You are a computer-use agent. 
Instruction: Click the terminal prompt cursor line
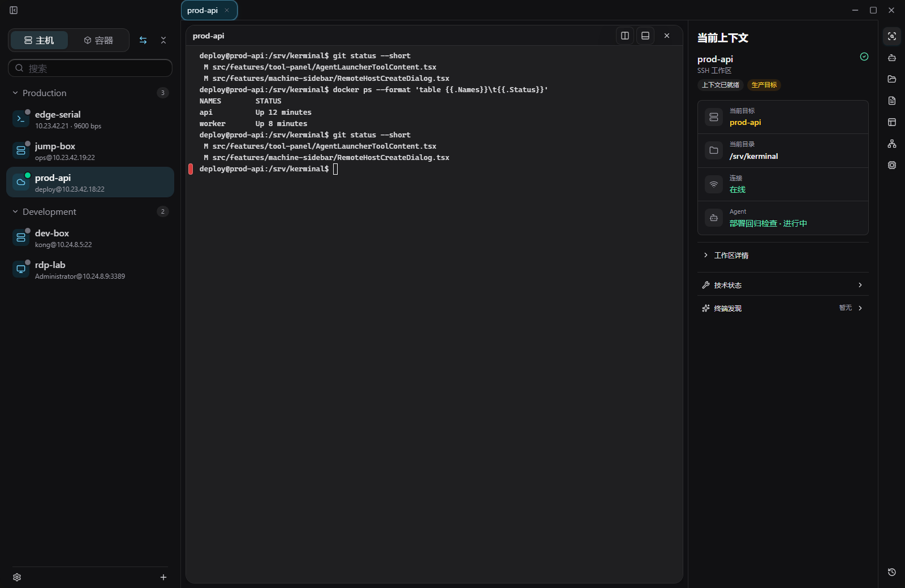click(269, 169)
